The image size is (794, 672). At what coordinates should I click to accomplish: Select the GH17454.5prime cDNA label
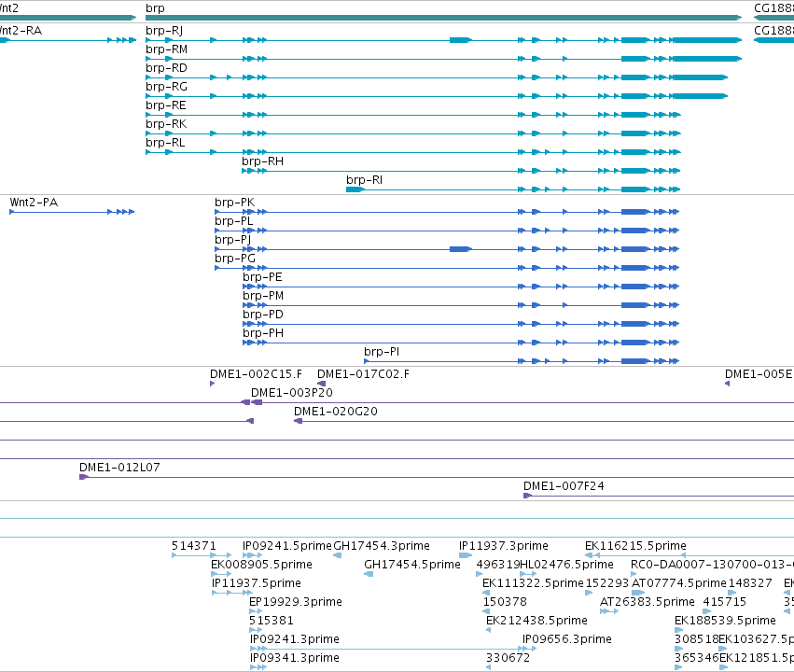[412, 565]
